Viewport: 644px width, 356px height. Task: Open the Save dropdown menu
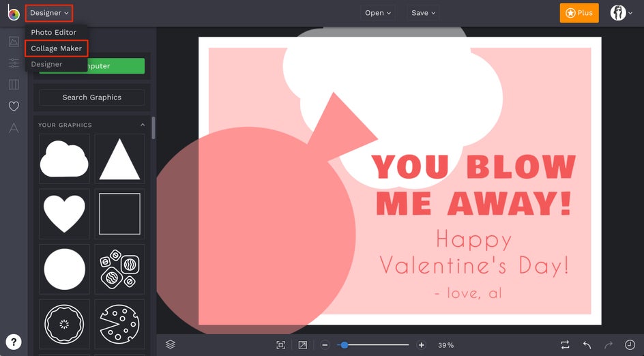point(423,13)
